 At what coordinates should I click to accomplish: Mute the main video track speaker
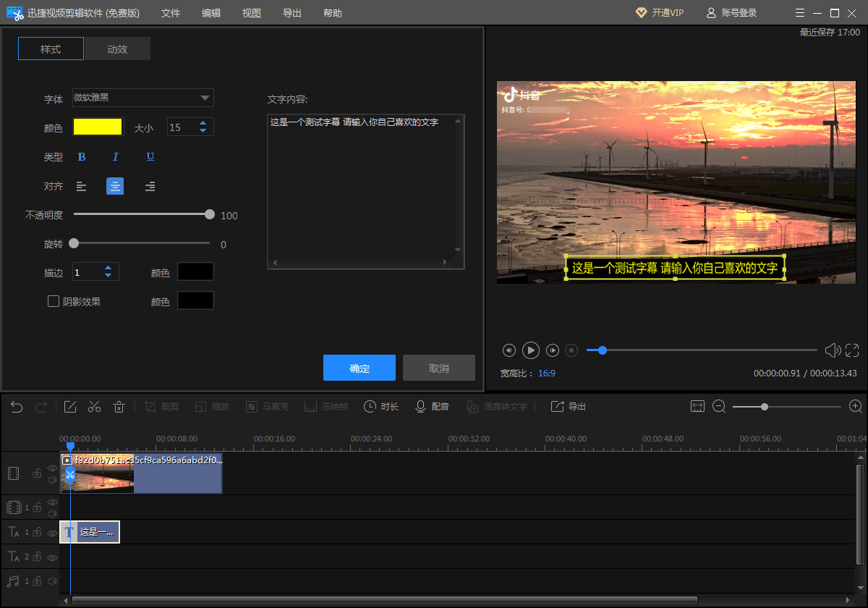pos(52,479)
